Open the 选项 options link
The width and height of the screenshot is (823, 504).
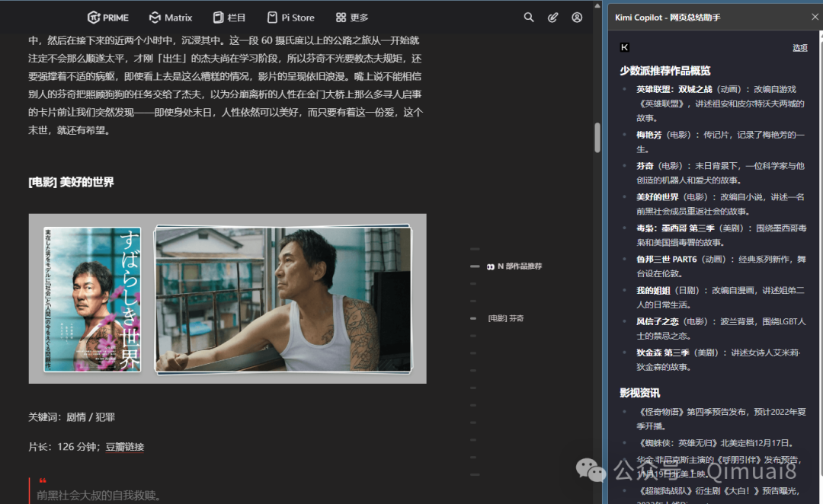pos(800,48)
